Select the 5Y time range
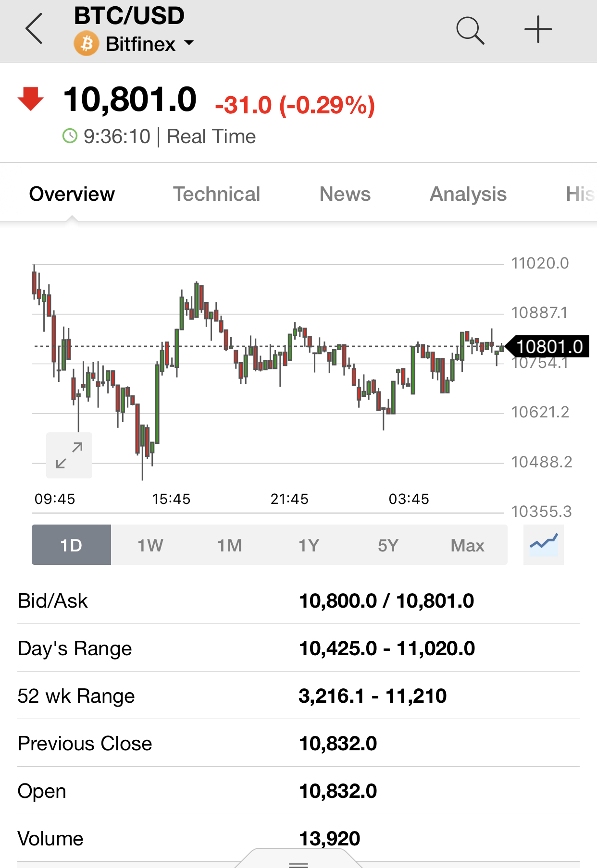 point(388,545)
